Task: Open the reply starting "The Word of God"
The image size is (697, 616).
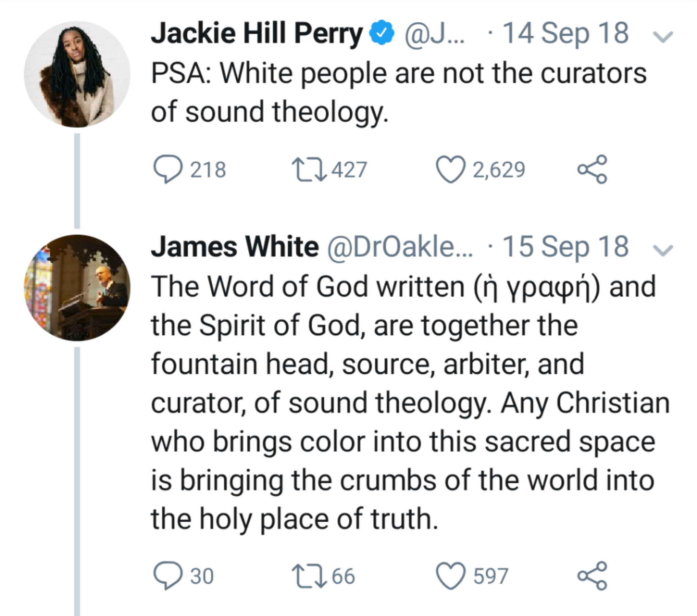Action: (x=402, y=403)
